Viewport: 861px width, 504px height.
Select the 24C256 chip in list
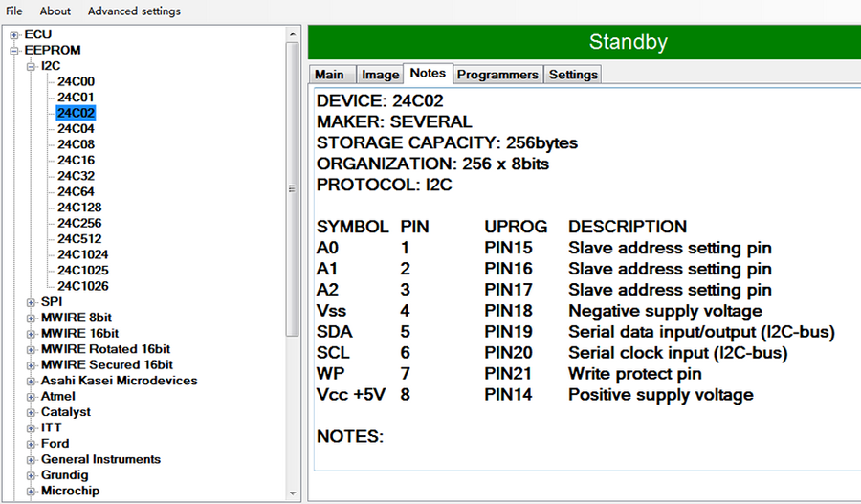pos(79,223)
